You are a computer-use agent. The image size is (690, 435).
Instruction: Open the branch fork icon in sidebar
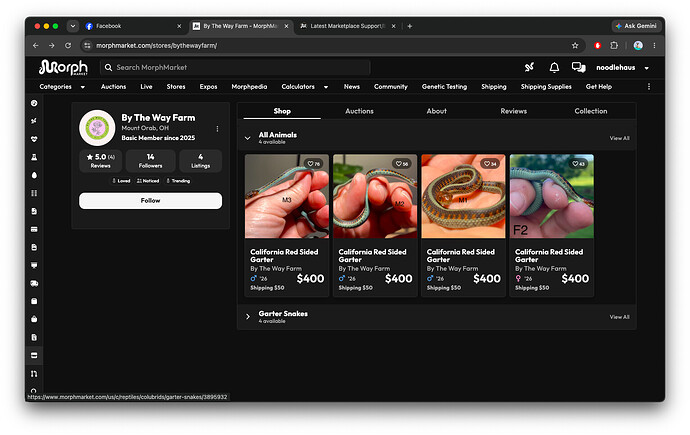pos(34,373)
